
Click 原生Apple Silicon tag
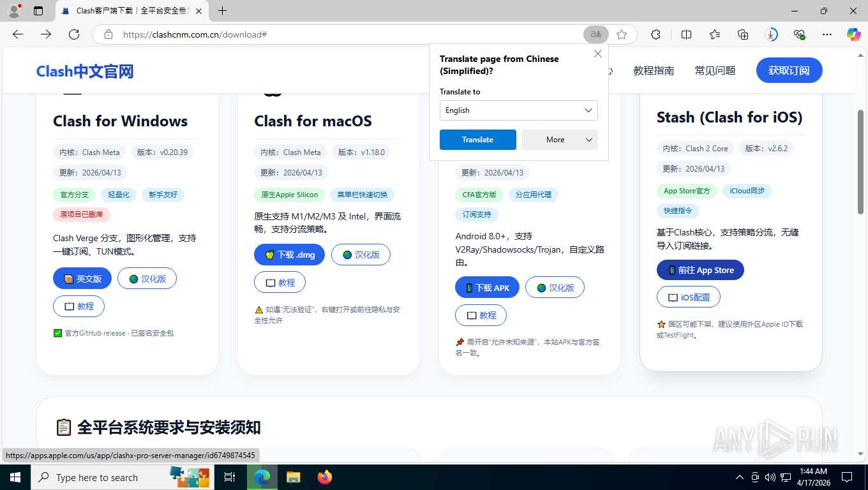click(x=290, y=195)
